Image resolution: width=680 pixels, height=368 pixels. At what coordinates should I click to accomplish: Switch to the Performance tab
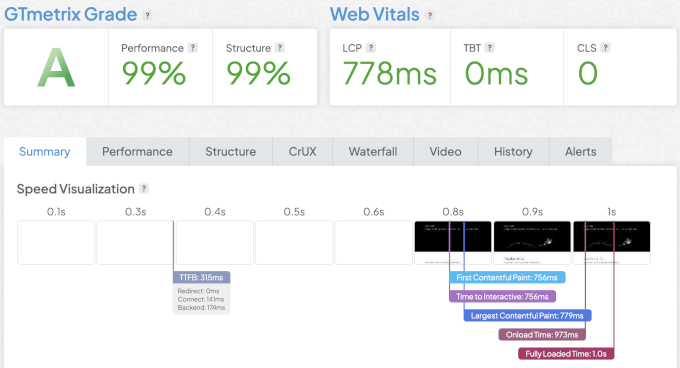click(137, 152)
